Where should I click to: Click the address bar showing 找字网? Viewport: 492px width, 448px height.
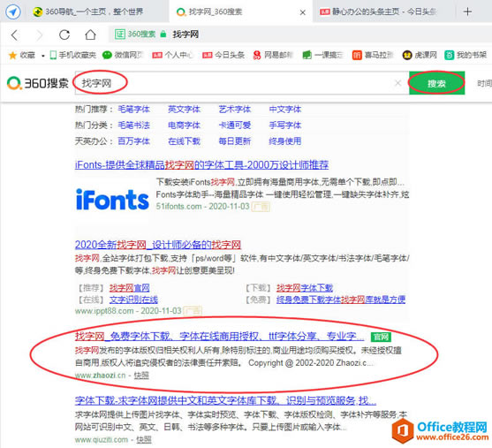point(185,34)
